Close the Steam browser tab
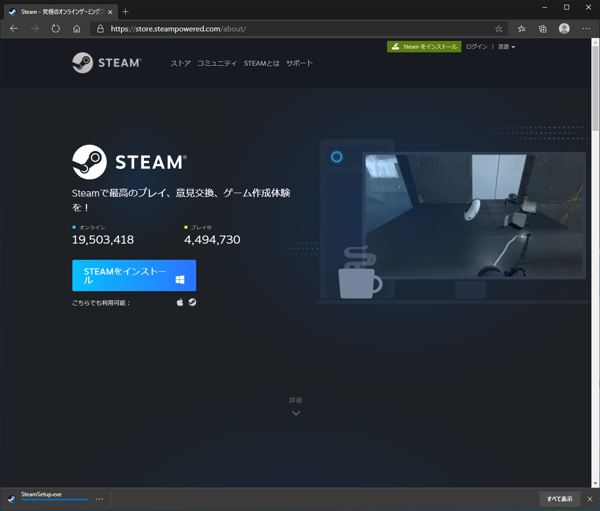This screenshot has height=511, width=600. click(x=110, y=12)
